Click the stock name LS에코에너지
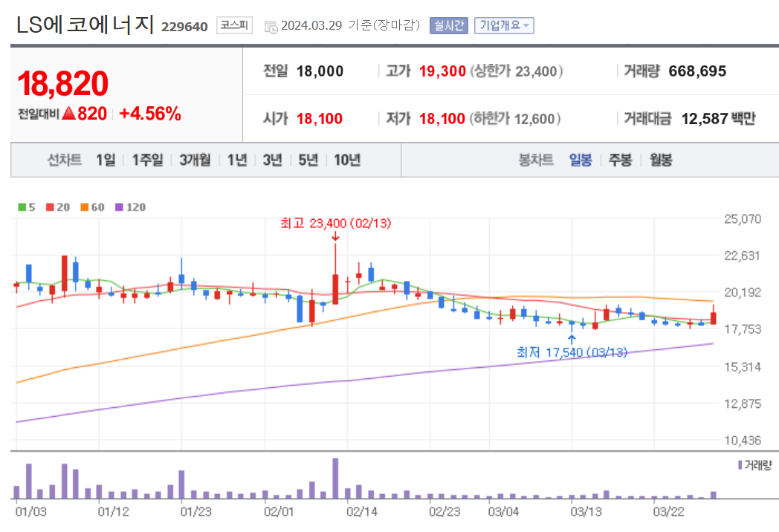 85,25
